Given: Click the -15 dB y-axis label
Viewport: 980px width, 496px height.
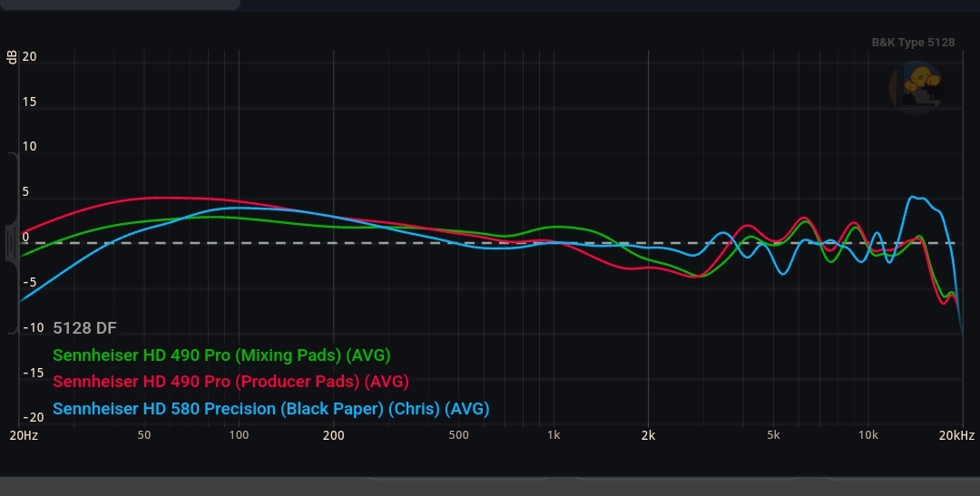Looking at the screenshot, I should point(34,373).
